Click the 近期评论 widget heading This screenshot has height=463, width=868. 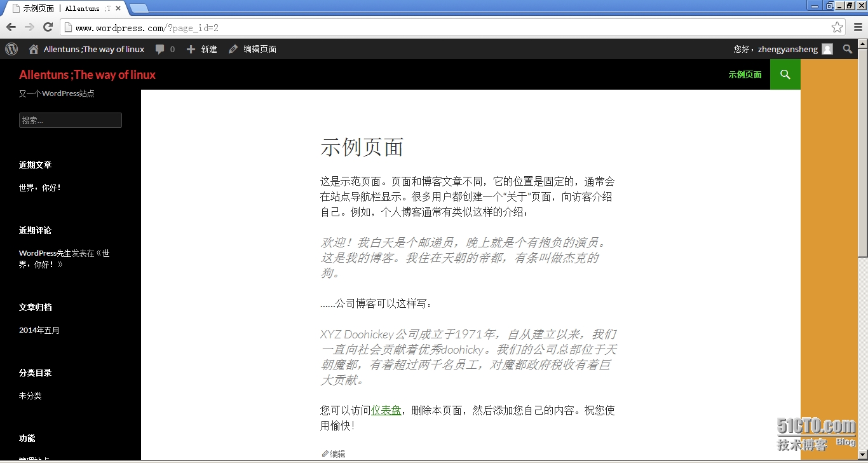point(36,230)
